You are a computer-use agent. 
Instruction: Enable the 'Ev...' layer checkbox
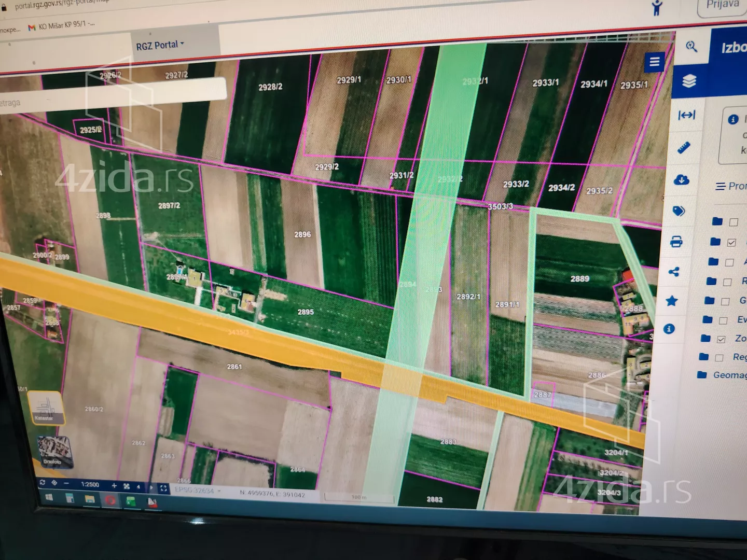[723, 320]
